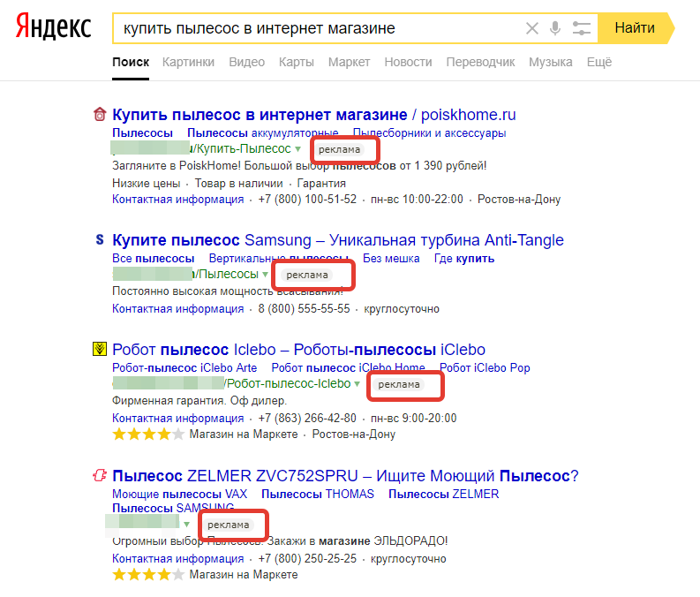
Task: Click the poiskhome.ru house favicon
Action: pyautogui.click(x=100, y=114)
